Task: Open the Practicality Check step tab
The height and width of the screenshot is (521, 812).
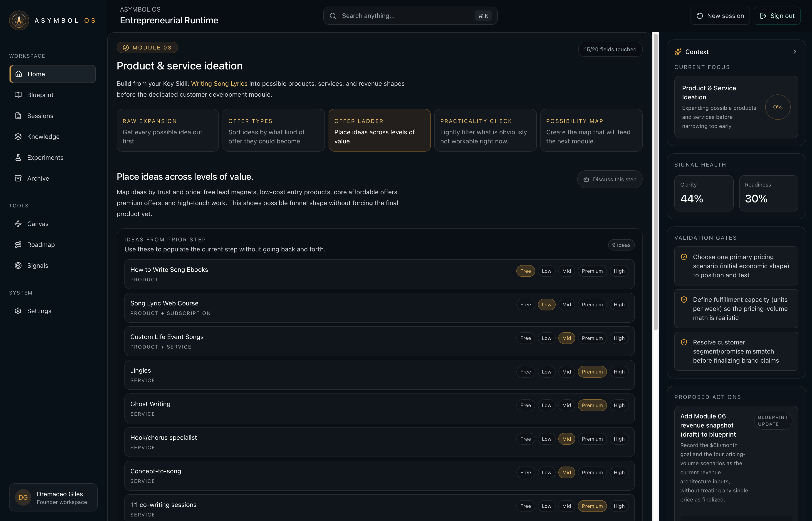Action: [485, 130]
